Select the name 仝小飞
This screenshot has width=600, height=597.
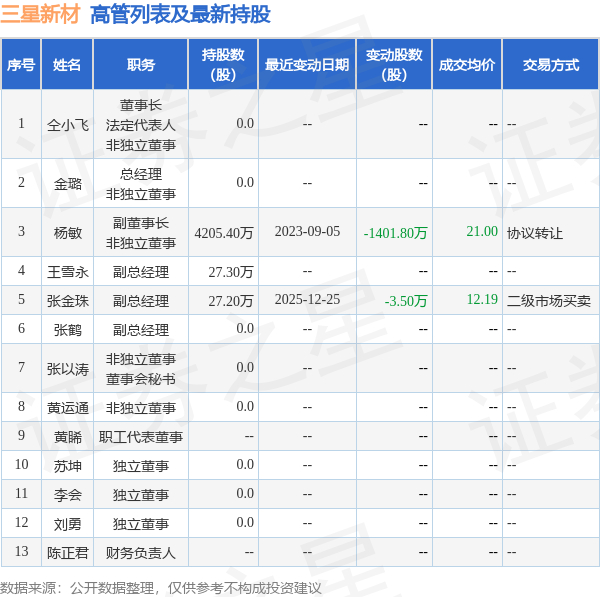click(x=68, y=125)
